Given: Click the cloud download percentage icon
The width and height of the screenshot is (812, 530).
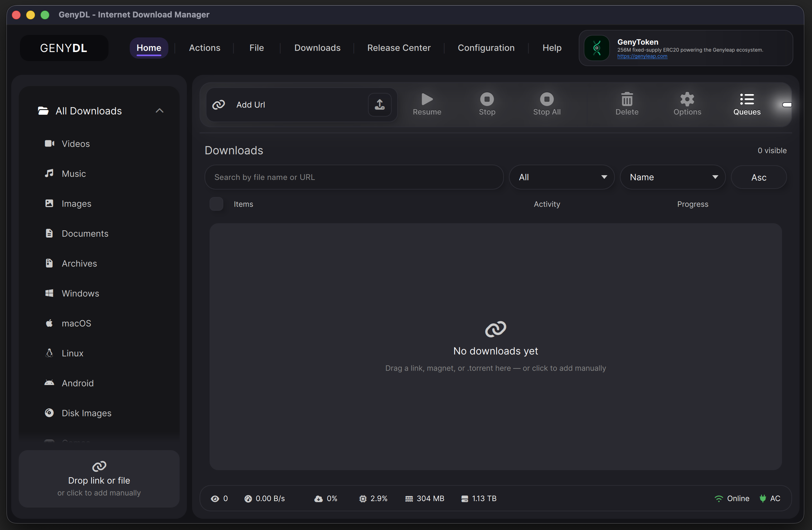Looking at the screenshot, I should [x=318, y=499].
